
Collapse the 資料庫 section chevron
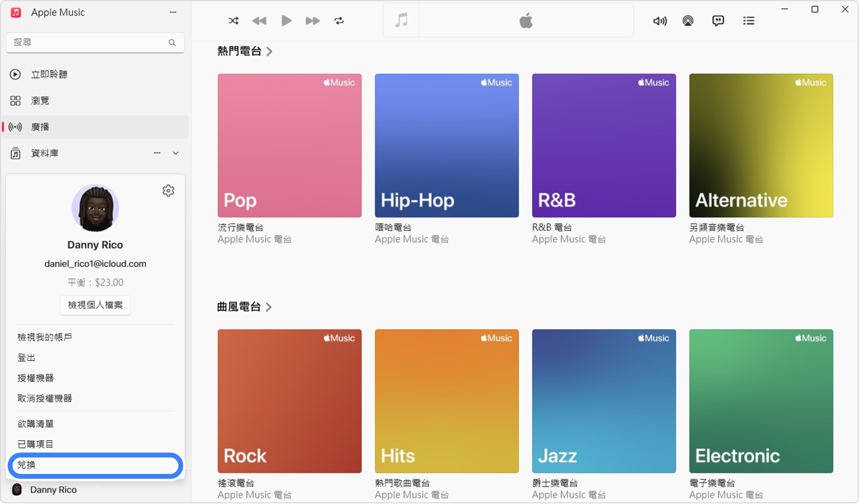click(175, 153)
